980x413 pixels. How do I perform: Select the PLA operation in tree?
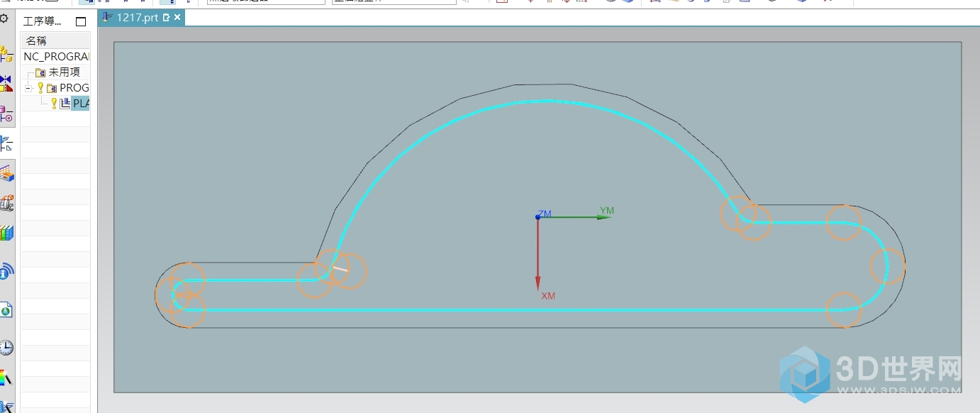(x=81, y=104)
